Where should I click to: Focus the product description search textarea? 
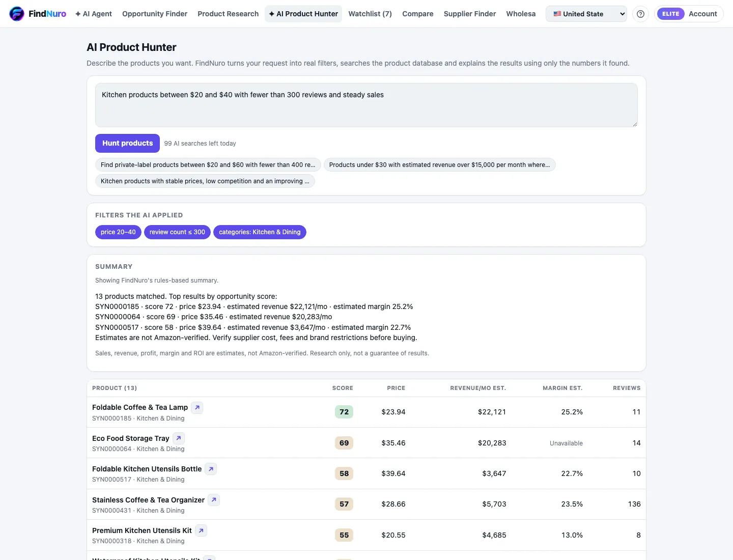[366, 105]
